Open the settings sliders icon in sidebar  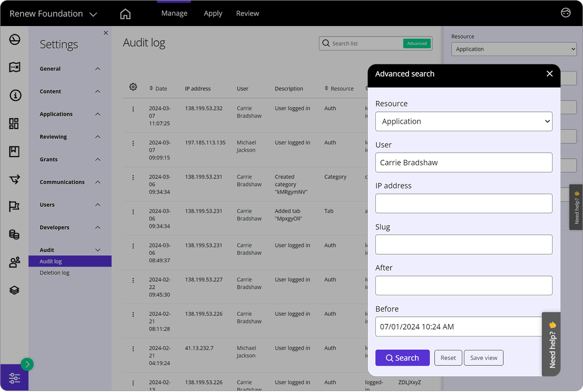tap(14, 378)
